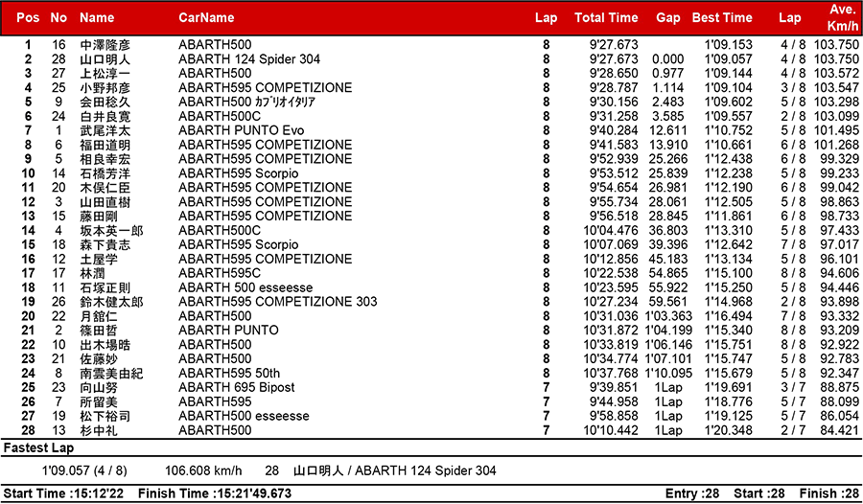The height and width of the screenshot is (504, 863).
Task: Click gap value 0.977
Action: click(668, 74)
